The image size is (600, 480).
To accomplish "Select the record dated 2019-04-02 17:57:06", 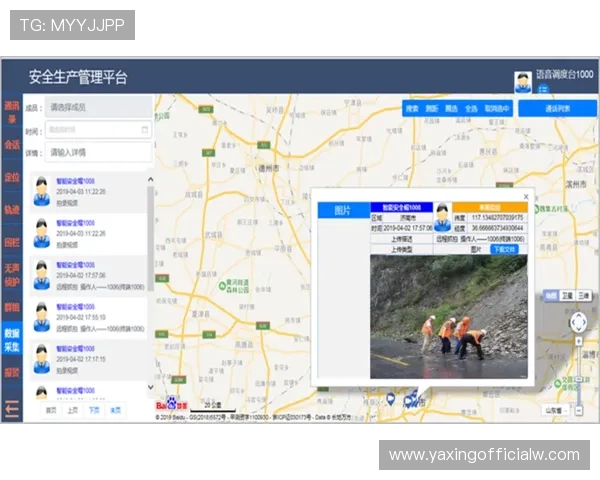I will [x=89, y=276].
